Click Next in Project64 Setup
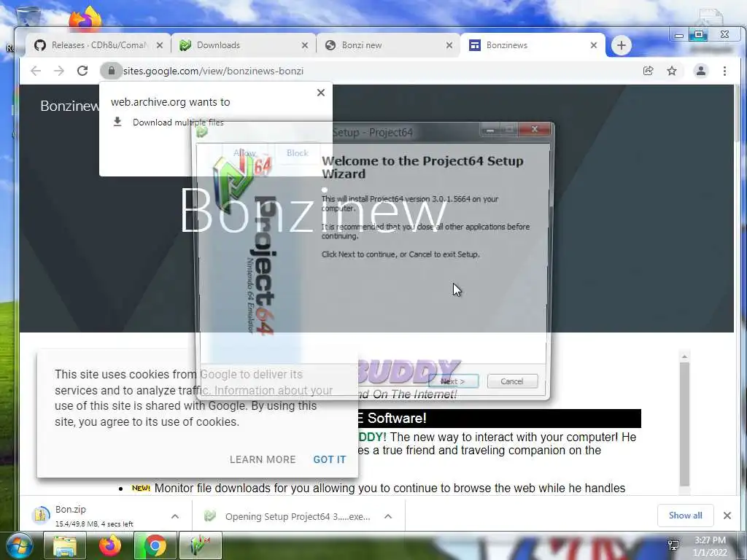This screenshot has height=560, width=747. coord(453,381)
